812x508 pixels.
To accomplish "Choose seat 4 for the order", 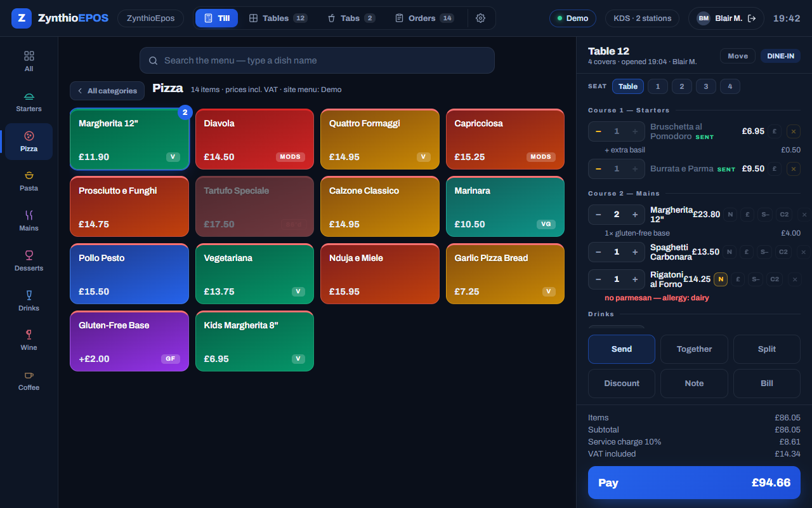I will [x=730, y=86].
